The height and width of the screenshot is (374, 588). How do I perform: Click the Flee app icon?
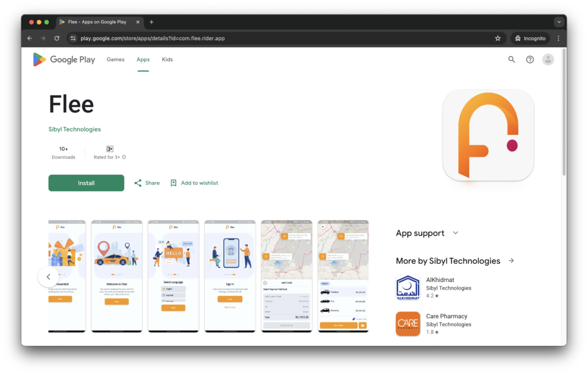tap(488, 135)
